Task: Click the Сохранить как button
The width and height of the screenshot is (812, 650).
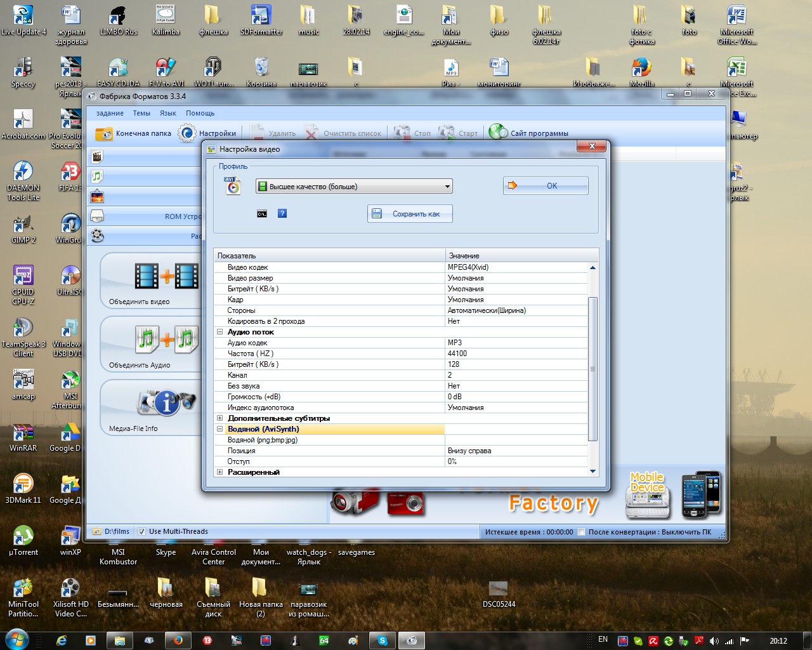Action: tap(409, 214)
